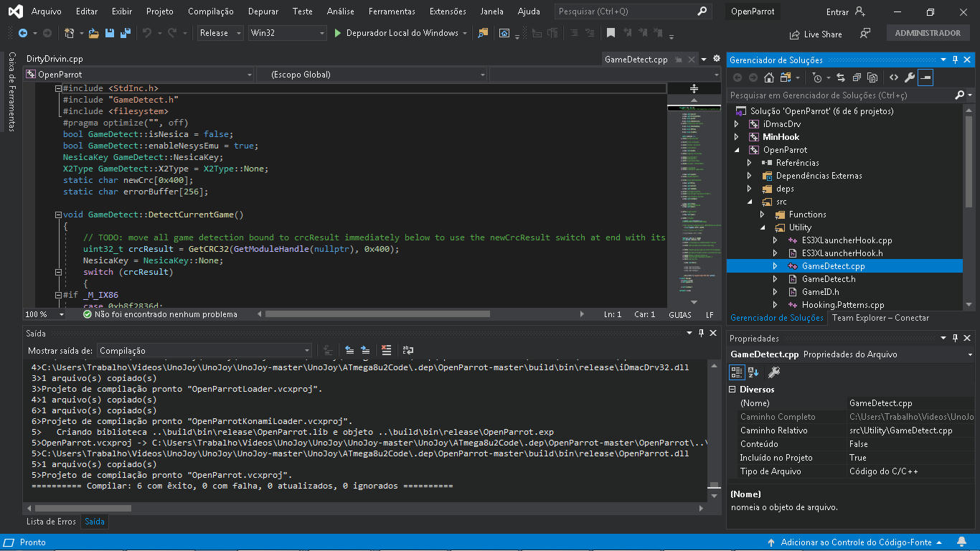Screen dimensions: 980x551
Task: Toggle word wrap in the Saída panel
Action: (x=408, y=350)
